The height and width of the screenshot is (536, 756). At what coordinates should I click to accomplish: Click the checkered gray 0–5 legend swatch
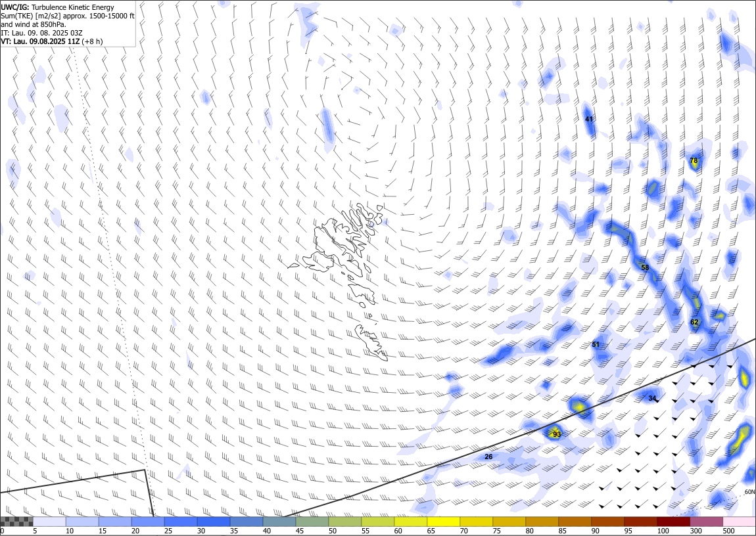(16, 522)
